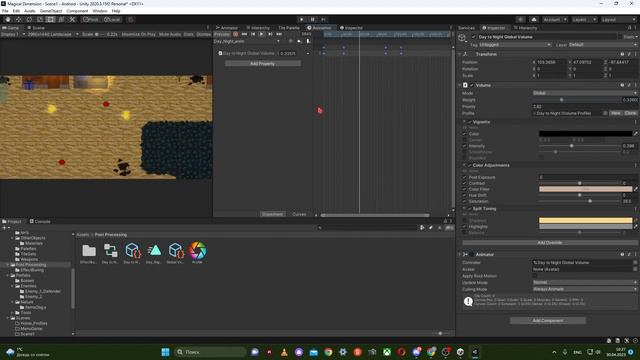Open the Transform component help icon

(622, 54)
